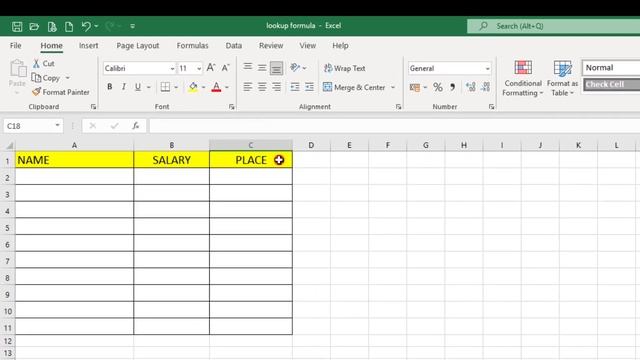Switch to the Formulas tab
Viewport: 640px width, 360px height.
point(192,46)
